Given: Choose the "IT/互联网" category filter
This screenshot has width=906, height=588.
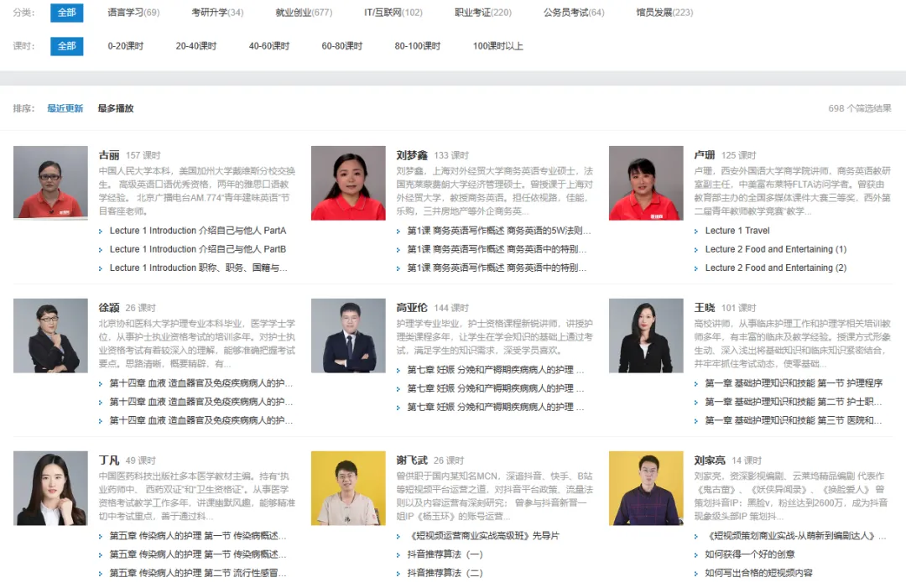Looking at the screenshot, I should pos(393,13).
